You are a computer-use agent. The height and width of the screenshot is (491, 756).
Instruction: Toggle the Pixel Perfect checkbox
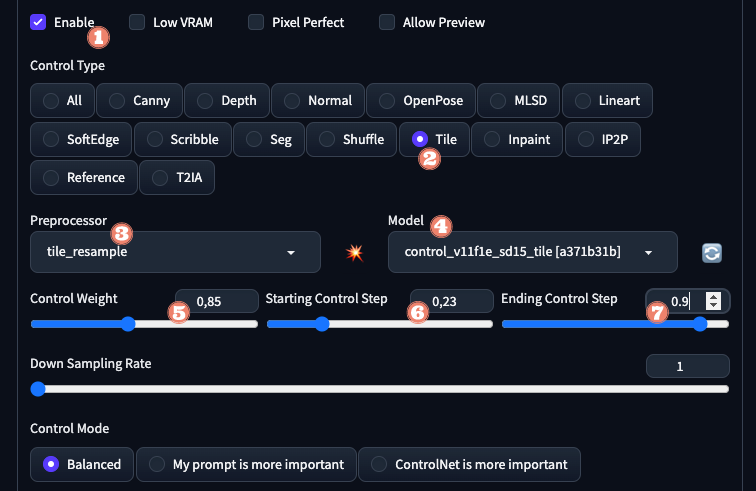pyautogui.click(x=256, y=22)
